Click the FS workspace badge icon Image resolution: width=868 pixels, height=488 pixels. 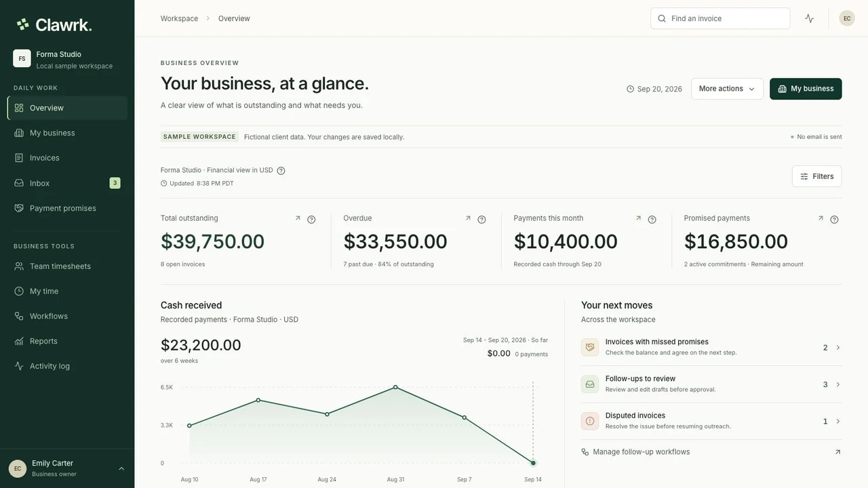tap(22, 58)
